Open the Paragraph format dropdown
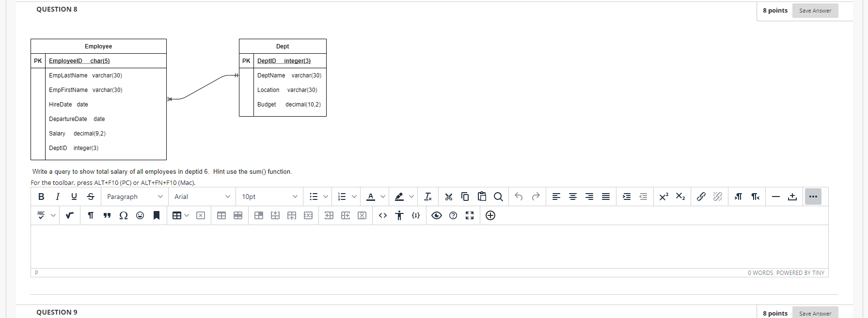This screenshot has height=318, width=868. coord(135,197)
